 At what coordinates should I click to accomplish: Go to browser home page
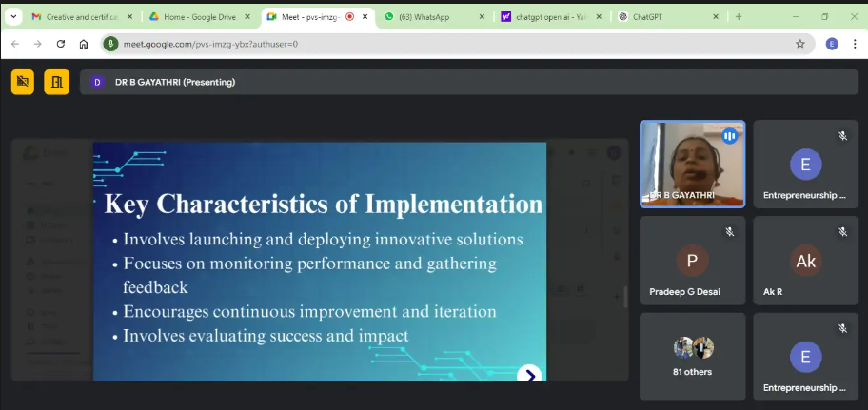pos(84,44)
